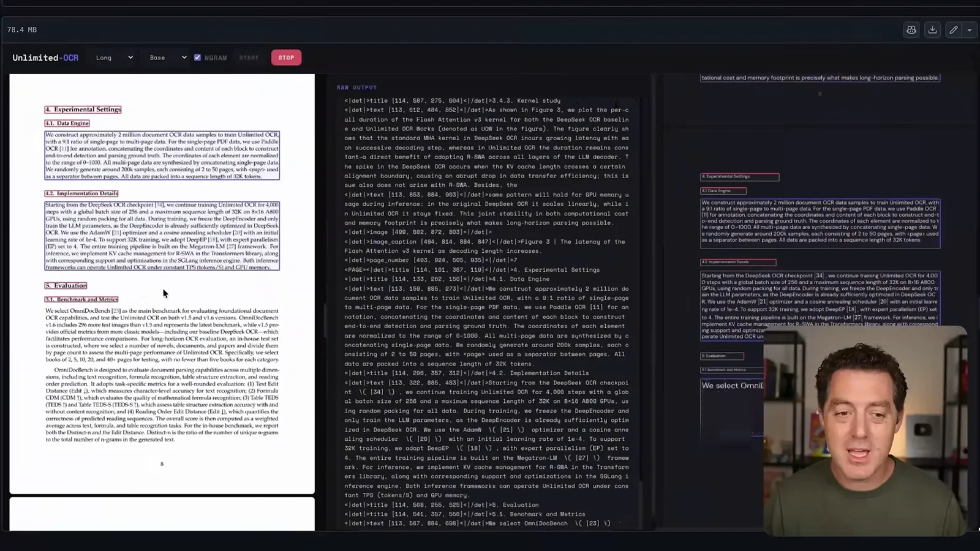980x551 pixels.
Task: Click rendered 'Implementation Details' box in right panel
Action: (738, 262)
